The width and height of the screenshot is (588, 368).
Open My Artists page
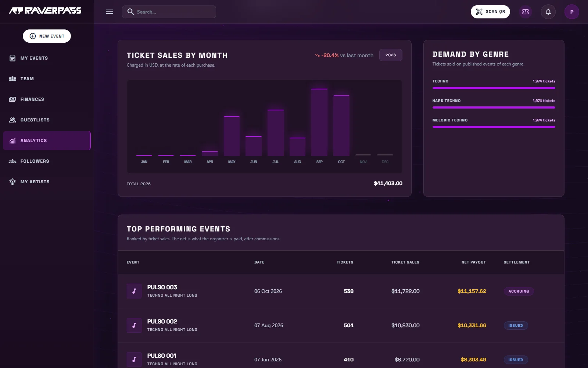(47, 182)
